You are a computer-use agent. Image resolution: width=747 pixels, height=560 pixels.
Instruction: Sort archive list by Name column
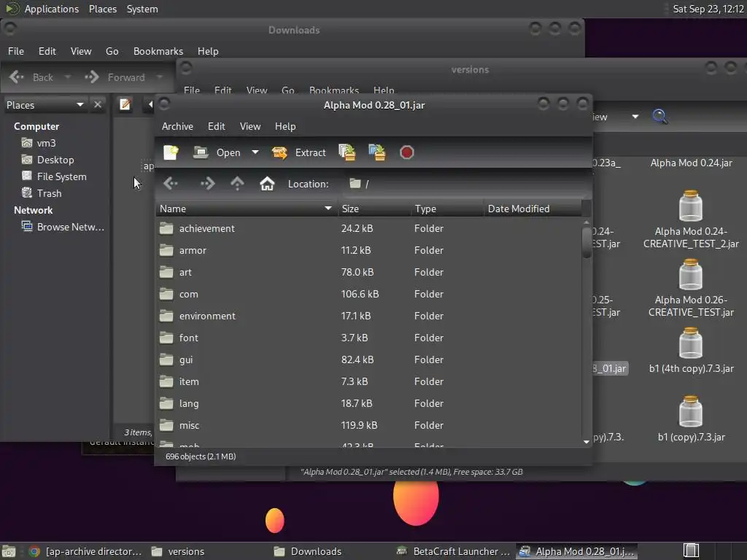coord(247,209)
